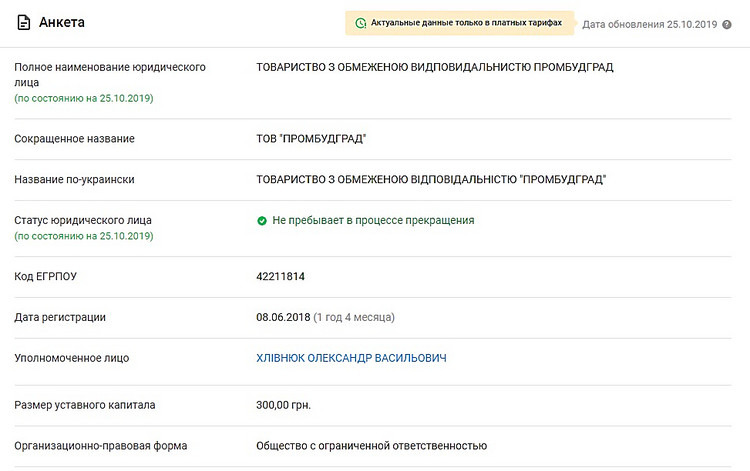
Task: Click the Ukrainian name value with quoted "ПРОМБУДГРАД"
Action: click(431, 179)
